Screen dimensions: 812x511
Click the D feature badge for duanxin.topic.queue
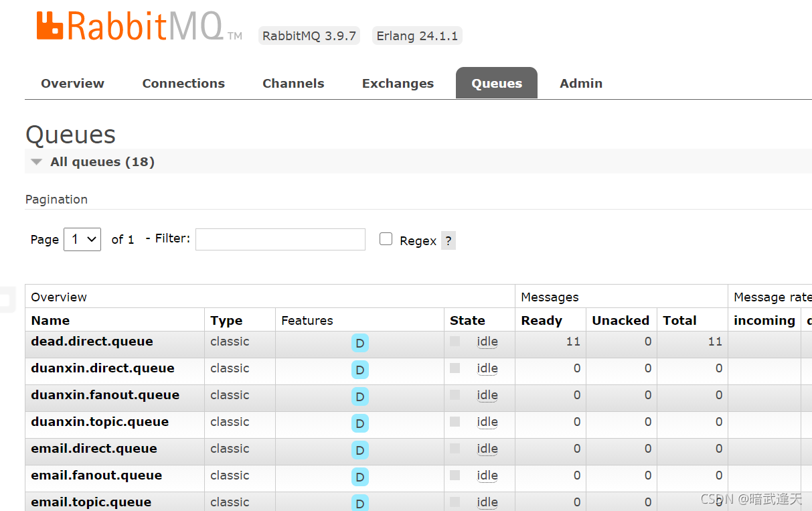click(360, 423)
